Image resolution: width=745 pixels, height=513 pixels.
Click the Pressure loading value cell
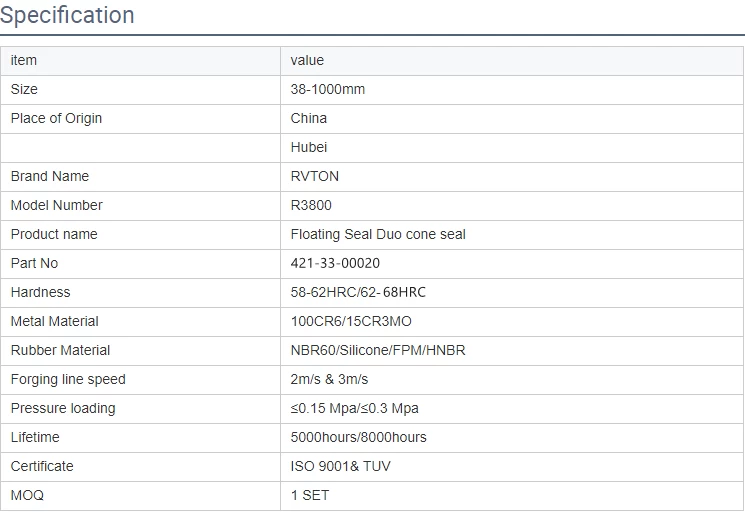click(512, 408)
